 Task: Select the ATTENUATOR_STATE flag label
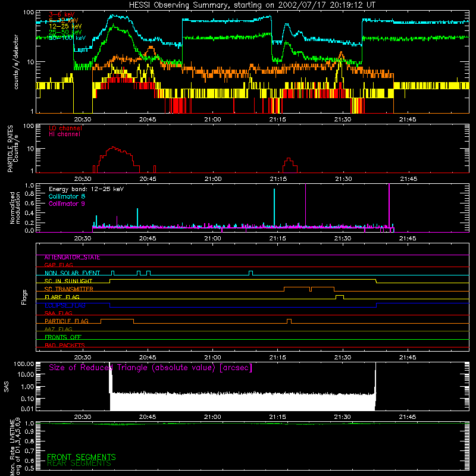click(72, 258)
